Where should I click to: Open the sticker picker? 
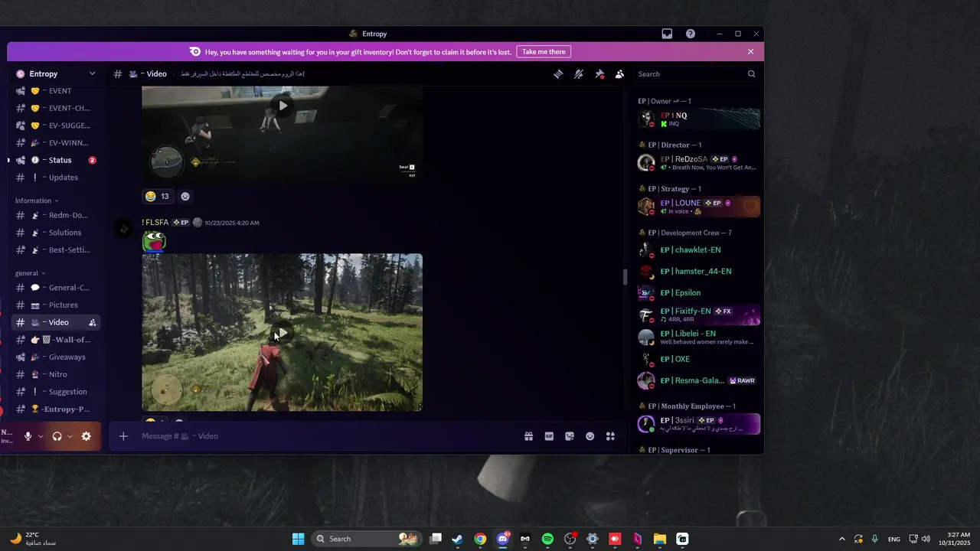pos(570,436)
